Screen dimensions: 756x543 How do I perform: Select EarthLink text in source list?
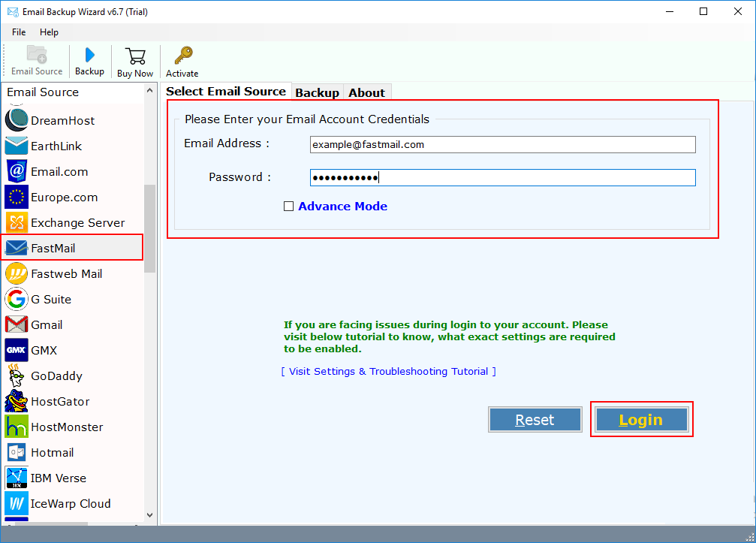tap(56, 146)
